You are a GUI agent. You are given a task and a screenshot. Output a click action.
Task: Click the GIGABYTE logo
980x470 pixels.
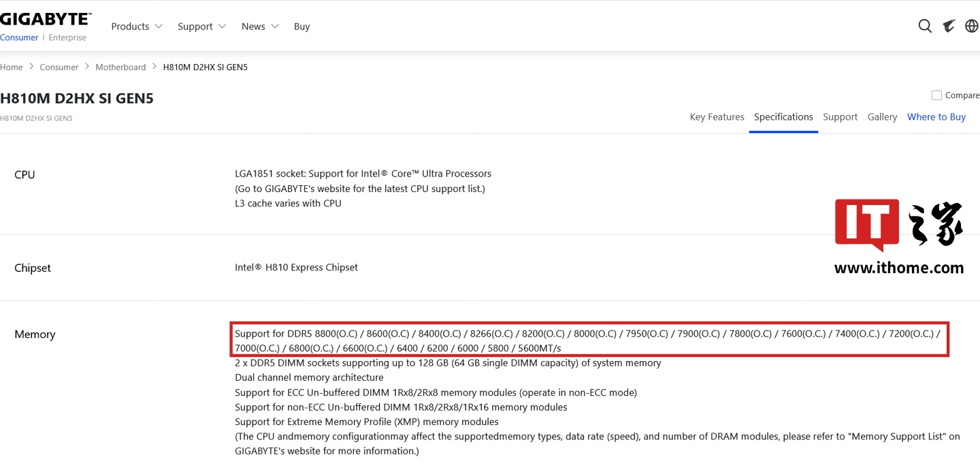46,18
